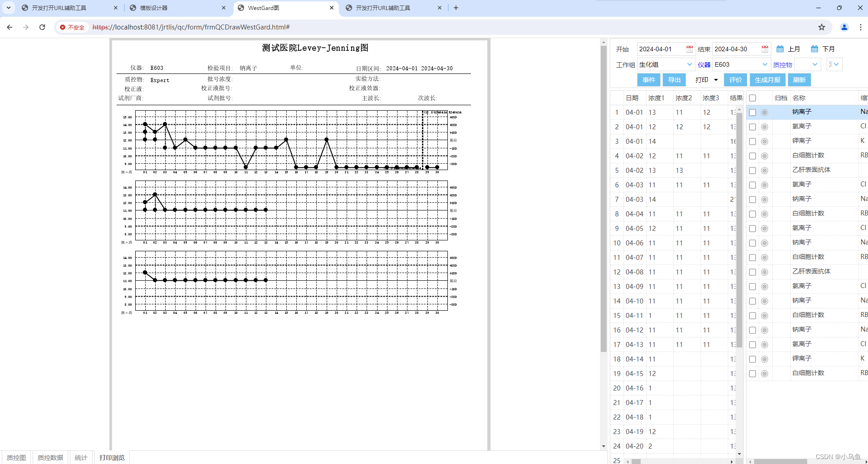Click the 导出 button

tap(674, 80)
